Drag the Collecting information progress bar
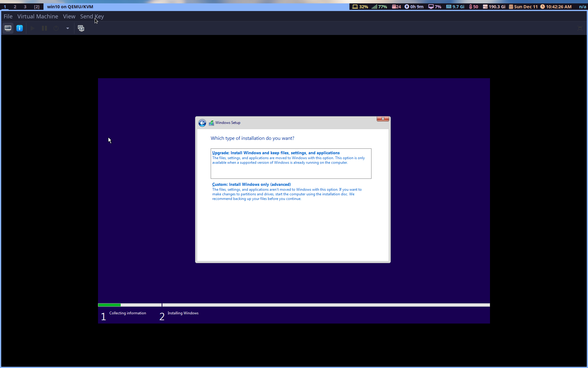Viewport: 588px width, 368px height. (x=130, y=305)
